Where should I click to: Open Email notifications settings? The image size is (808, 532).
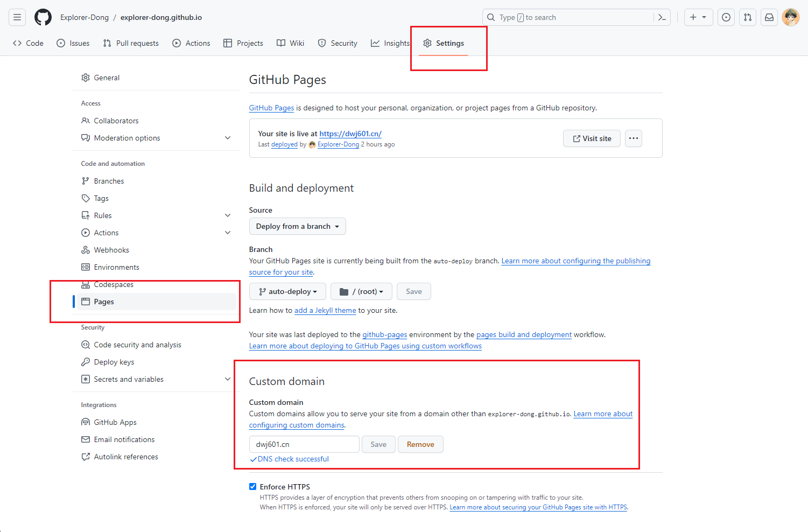(x=156, y=439)
